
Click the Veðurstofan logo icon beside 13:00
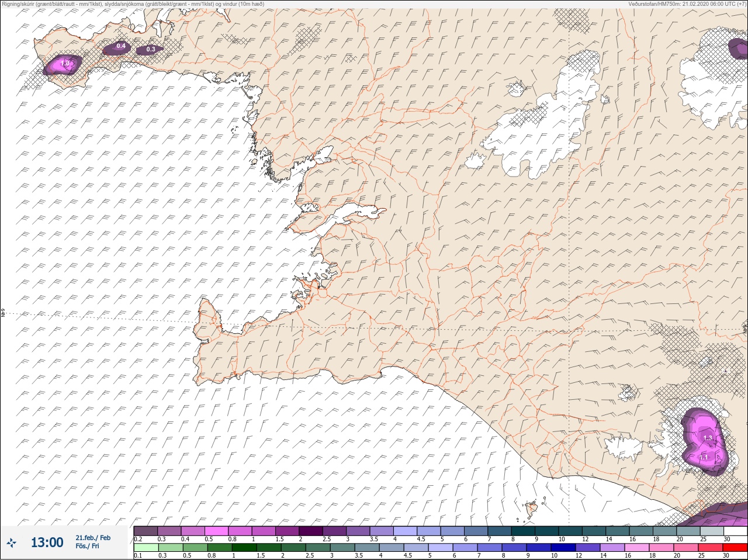coord(11,542)
